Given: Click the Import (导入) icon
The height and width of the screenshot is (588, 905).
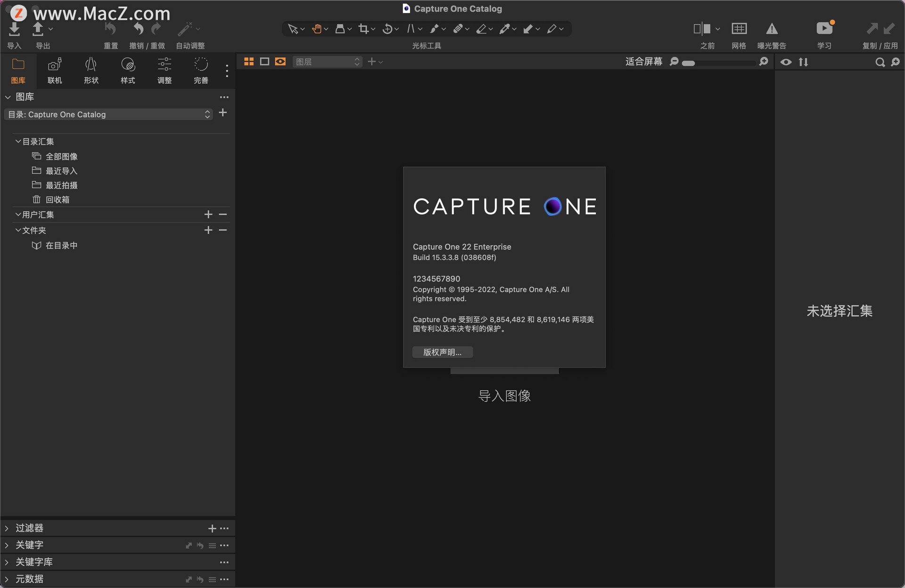Looking at the screenshot, I should [14, 29].
